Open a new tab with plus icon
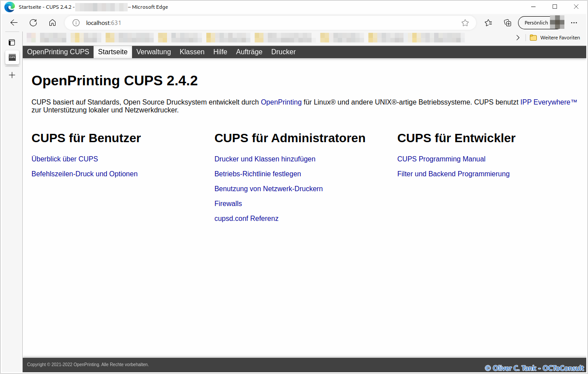 (x=12, y=75)
